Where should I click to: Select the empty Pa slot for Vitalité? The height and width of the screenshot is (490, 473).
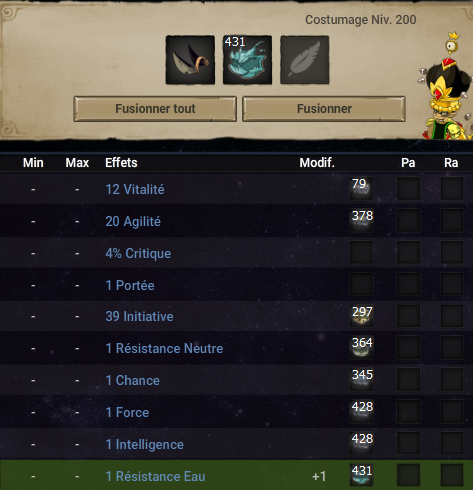point(409,188)
